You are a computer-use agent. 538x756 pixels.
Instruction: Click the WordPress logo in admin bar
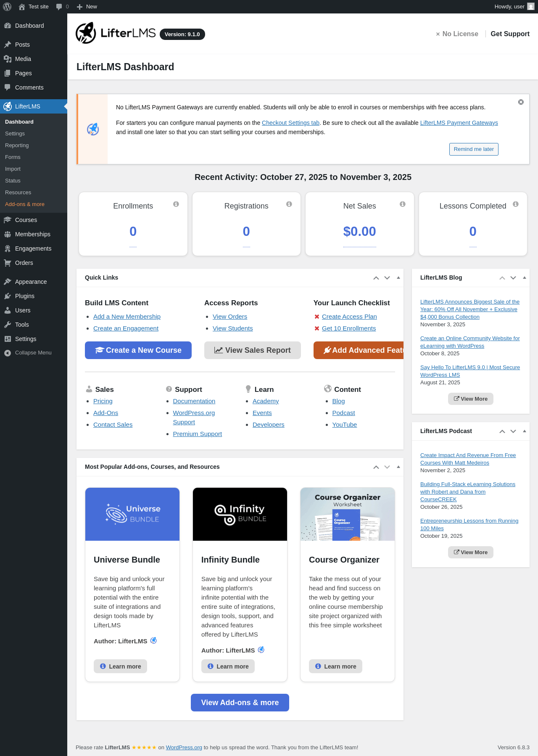click(x=7, y=7)
